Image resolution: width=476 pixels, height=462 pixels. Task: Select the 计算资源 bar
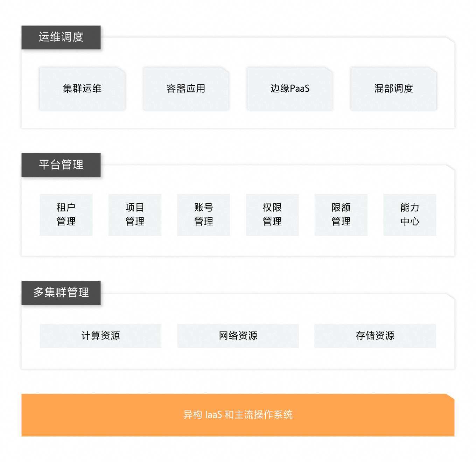point(100,336)
